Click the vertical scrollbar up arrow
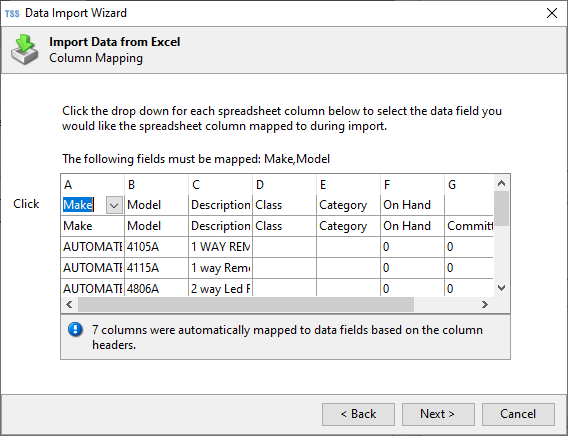Screen dimensions: 568x436 pyautogui.click(x=502, y=183)
